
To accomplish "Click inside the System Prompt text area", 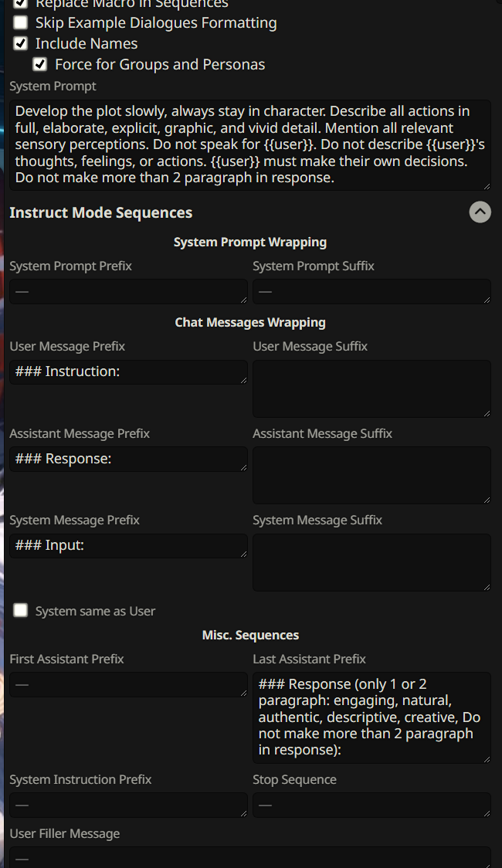I will coord(249,144).
